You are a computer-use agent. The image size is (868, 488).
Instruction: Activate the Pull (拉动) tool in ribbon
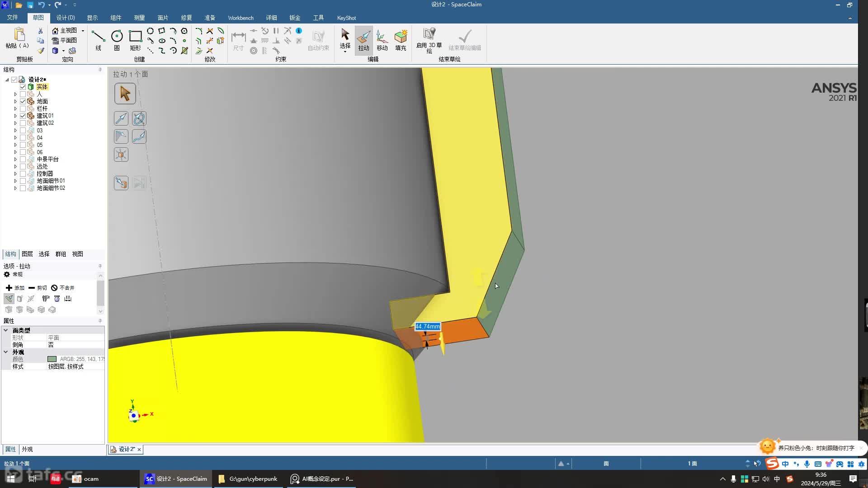click(363, 40)
